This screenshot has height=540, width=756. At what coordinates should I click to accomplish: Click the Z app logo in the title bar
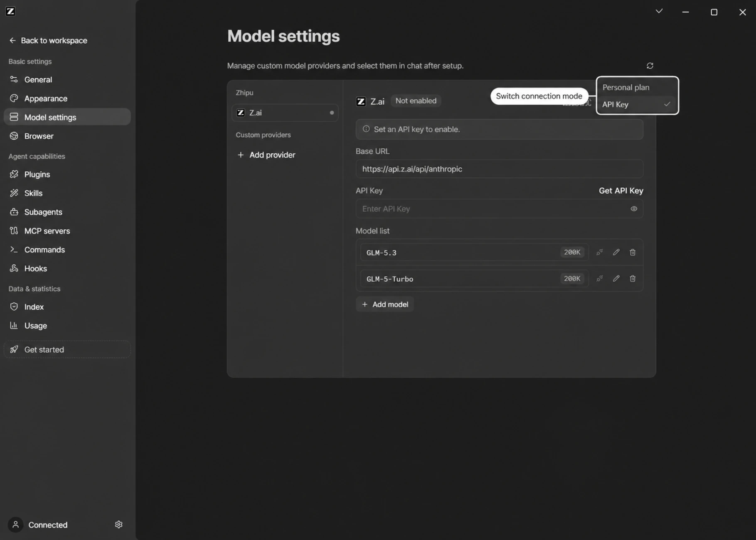(x=10, y=11)
